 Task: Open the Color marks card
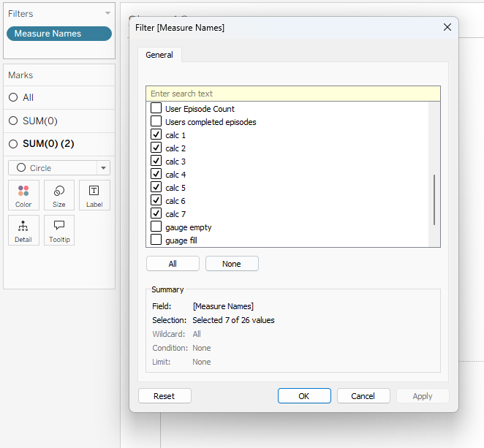click(x=23, y=195)
